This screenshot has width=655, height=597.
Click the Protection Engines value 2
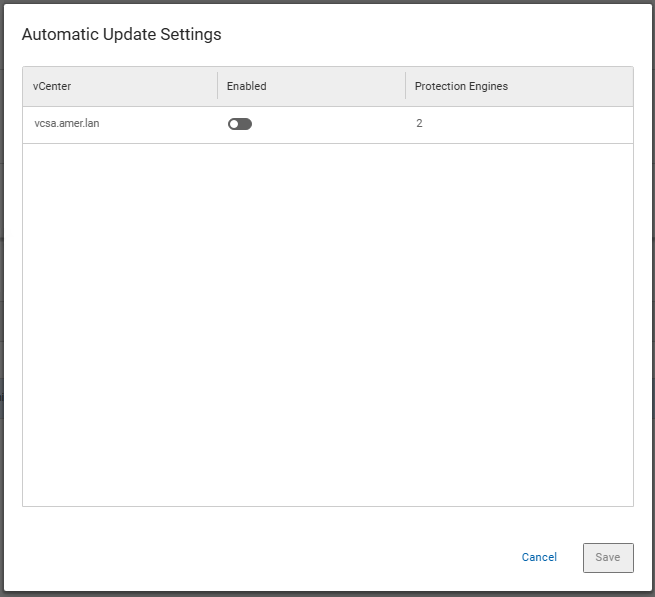419,124
